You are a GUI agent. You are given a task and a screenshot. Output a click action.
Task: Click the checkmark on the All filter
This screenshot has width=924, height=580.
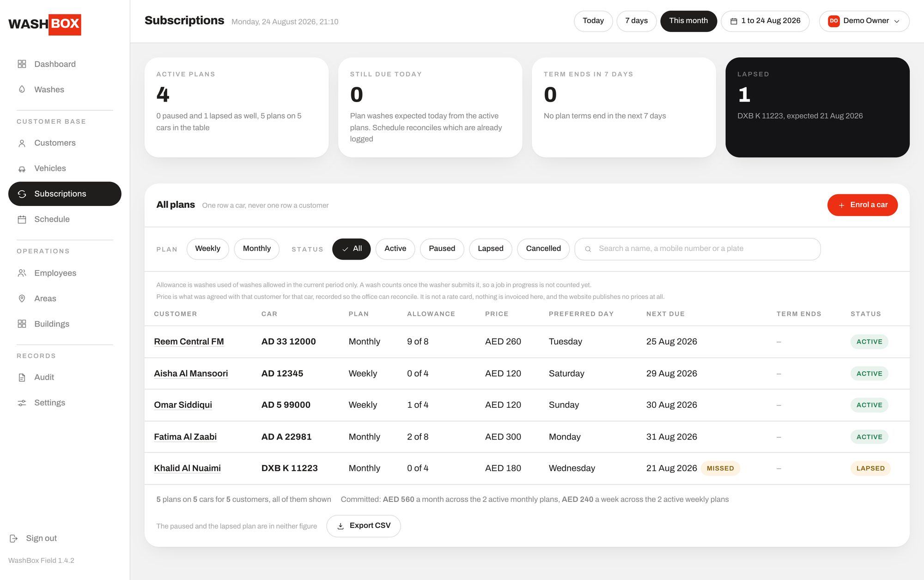point(345,249)
